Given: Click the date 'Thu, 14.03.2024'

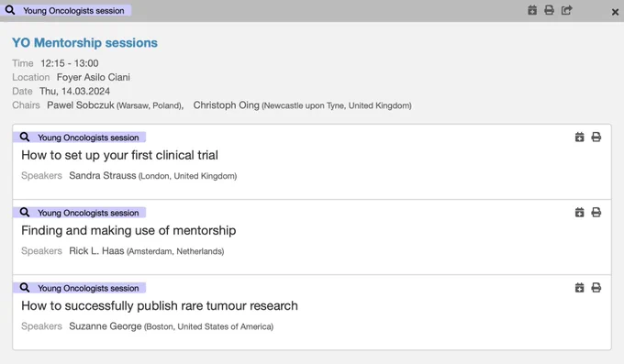Looking at the screenshot, I should coord(75,91).
